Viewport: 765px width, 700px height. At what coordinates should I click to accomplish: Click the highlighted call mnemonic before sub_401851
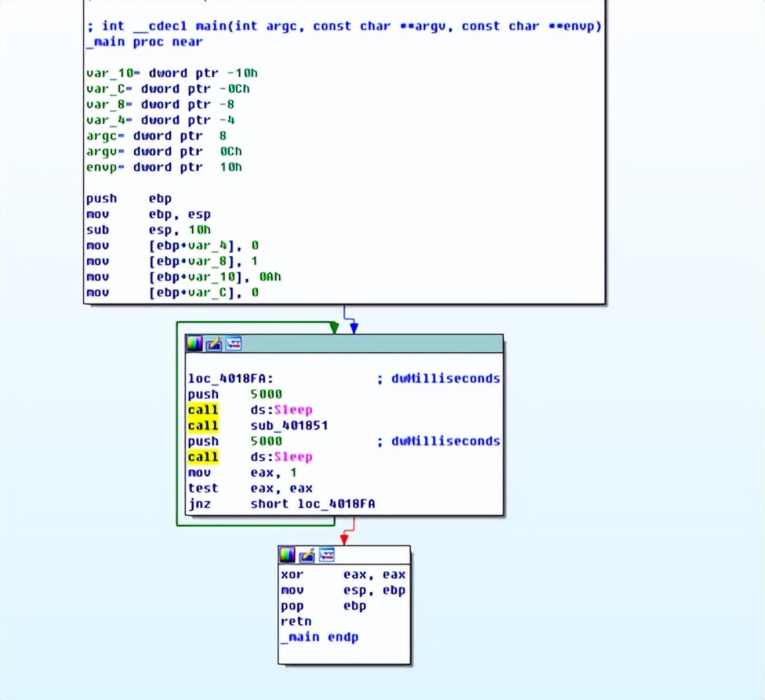tap(203, 425)
